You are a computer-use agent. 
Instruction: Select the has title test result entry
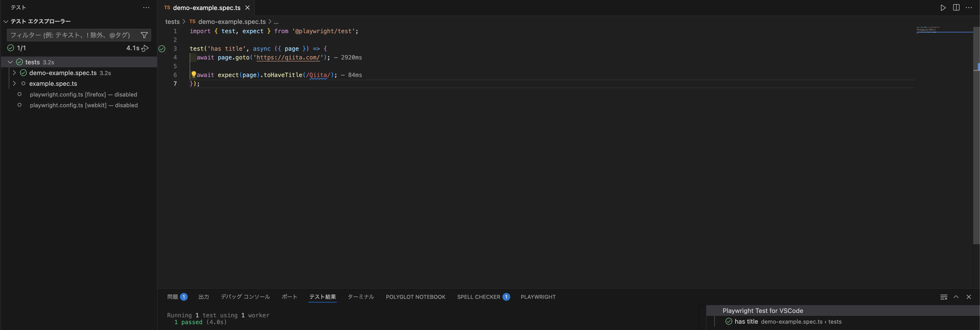(746, 322)
